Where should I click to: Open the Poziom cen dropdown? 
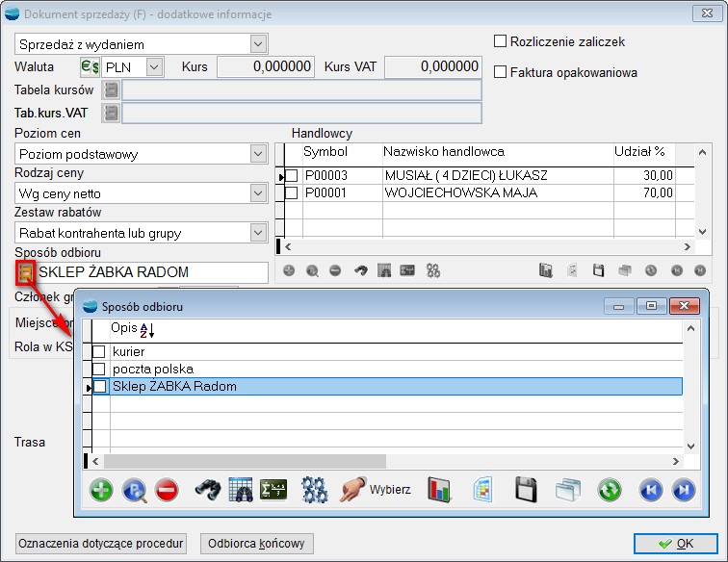point(257,154)
